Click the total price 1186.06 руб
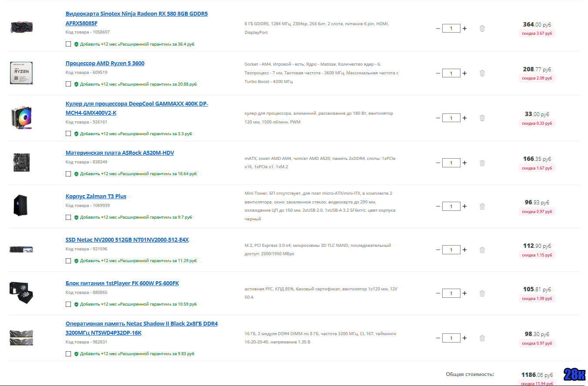588x386 pixels. click(x=537, y=375)
